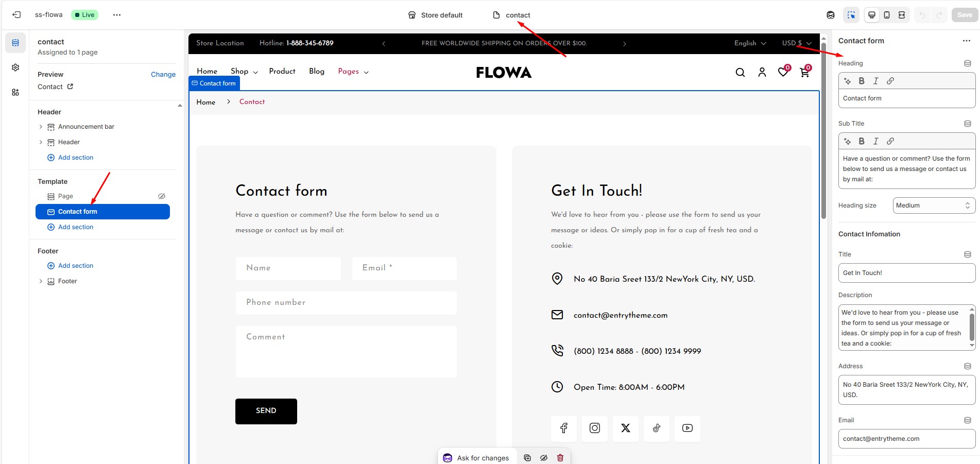Toggle the inspector selection mode icon
This screenshot has height=464, width=980.
pos(851,15)
